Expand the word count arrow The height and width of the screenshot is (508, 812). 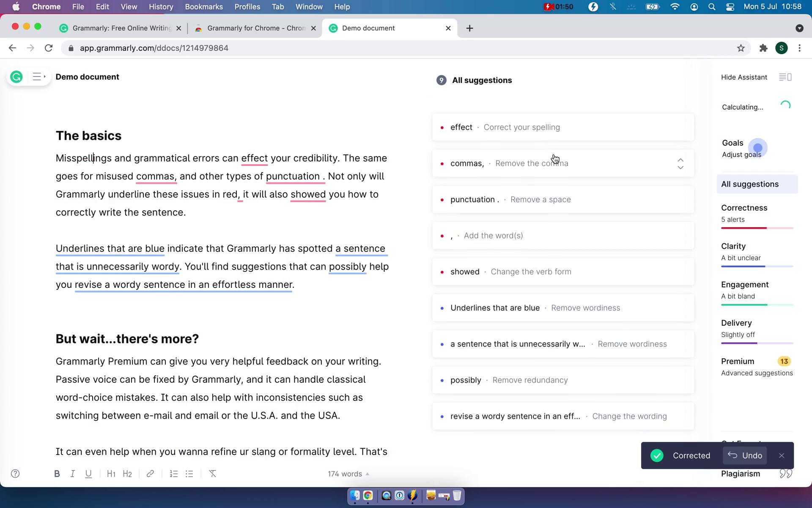pyautogui.click(x=368, y=474)
